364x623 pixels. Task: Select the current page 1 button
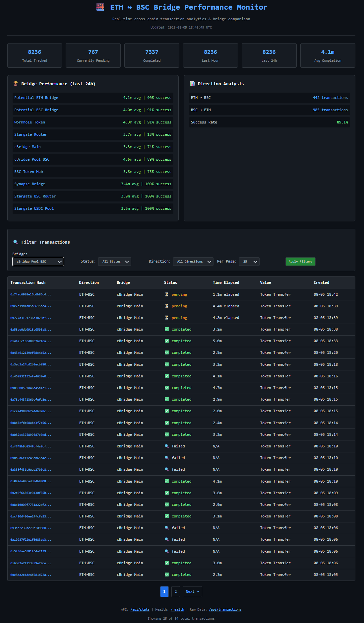164,591
